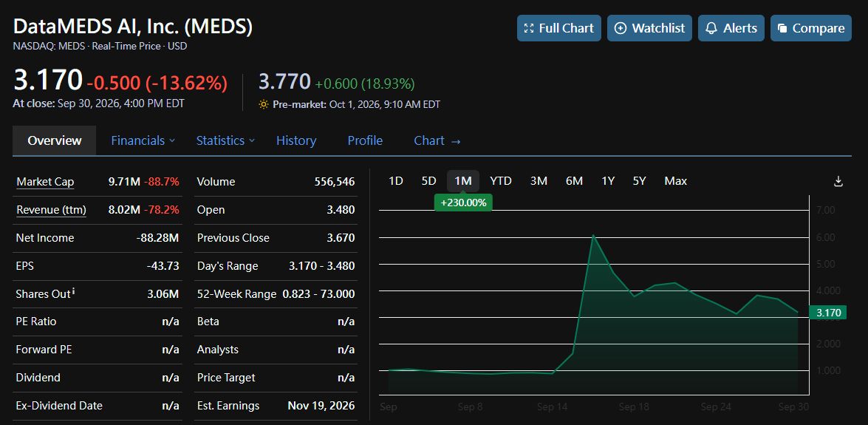
Task: Open the Full Chart view
Action: point(559,28)
